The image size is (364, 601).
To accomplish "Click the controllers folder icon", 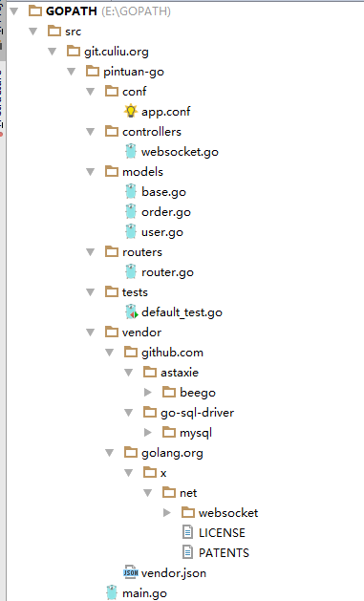I will 112,131.
